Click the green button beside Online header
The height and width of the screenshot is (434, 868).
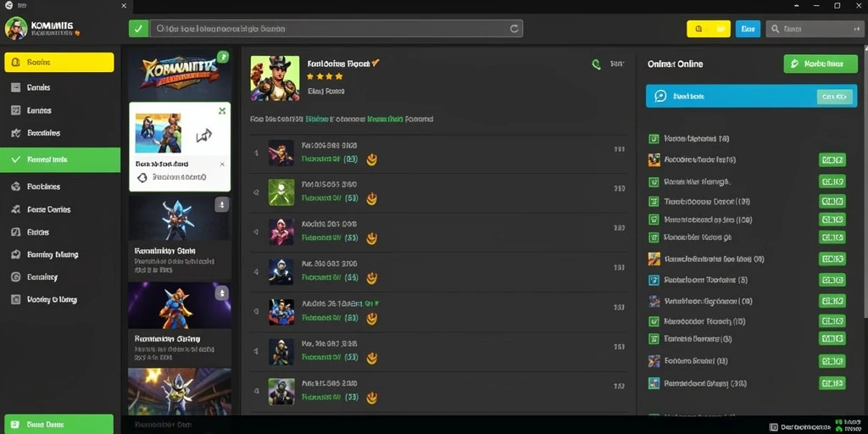(x=821, y=64)
